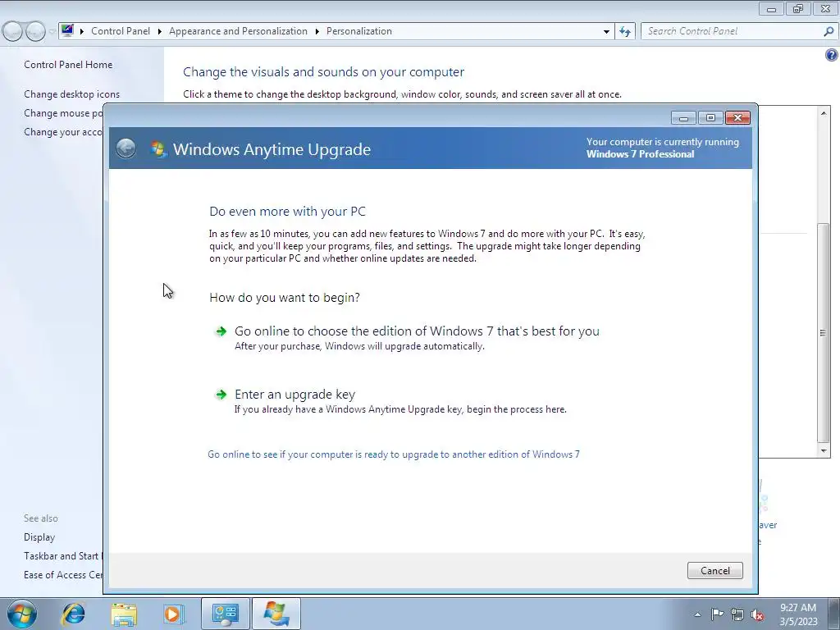Expand arrow before Control Panel breadcrumb
The height and width of the screenshot is (630, 840).
[x=82, y=32]
